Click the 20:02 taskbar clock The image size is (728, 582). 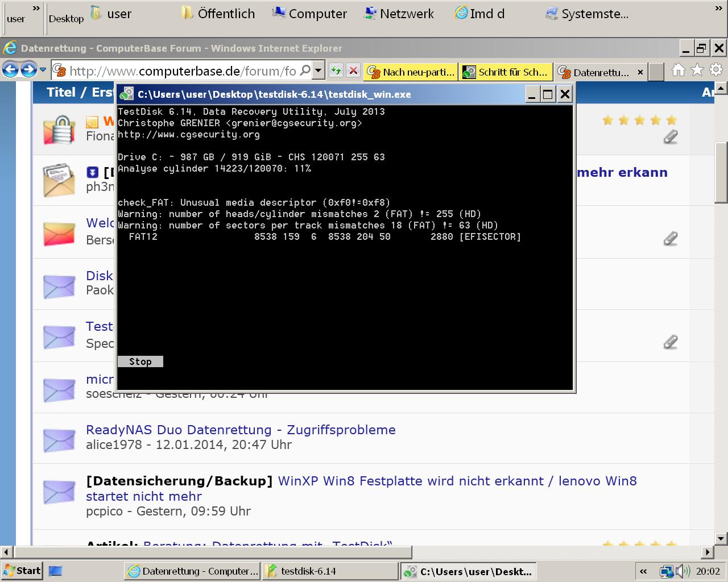point(708,571)
